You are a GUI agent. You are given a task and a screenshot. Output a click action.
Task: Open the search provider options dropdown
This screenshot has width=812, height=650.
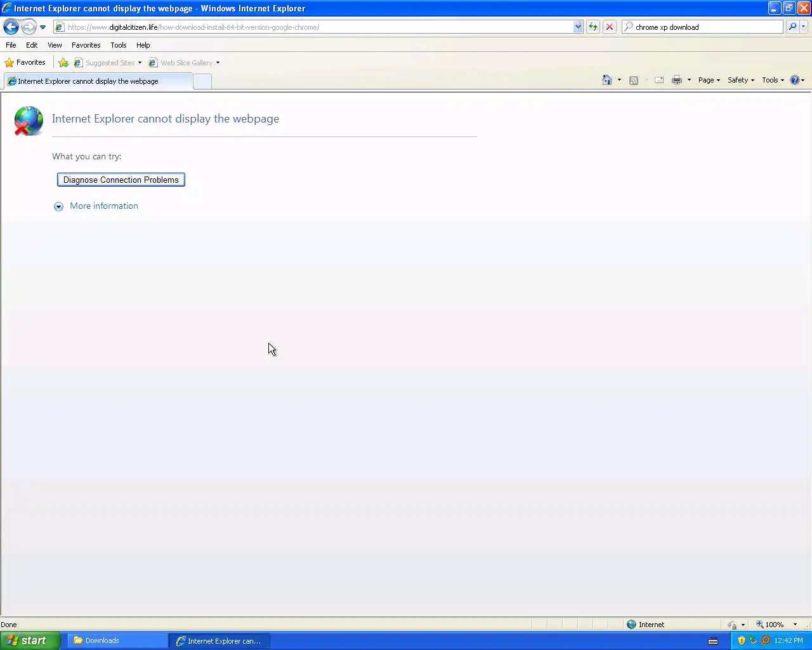[804, 27]
